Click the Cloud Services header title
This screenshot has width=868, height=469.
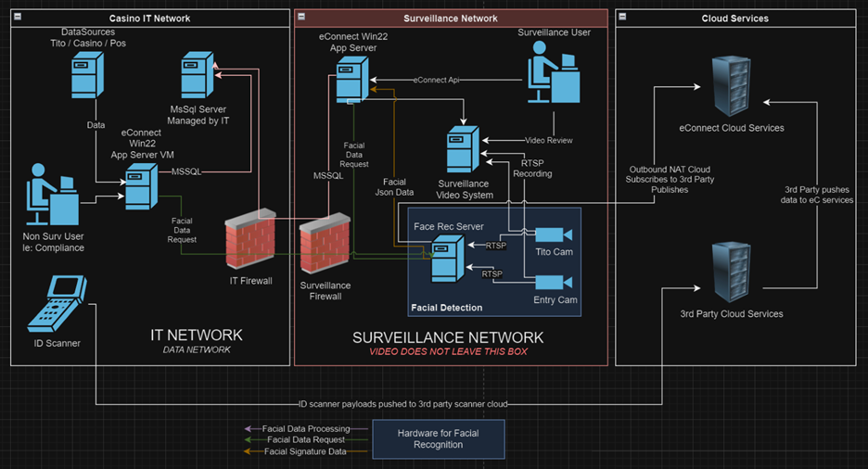coord(735,19)
